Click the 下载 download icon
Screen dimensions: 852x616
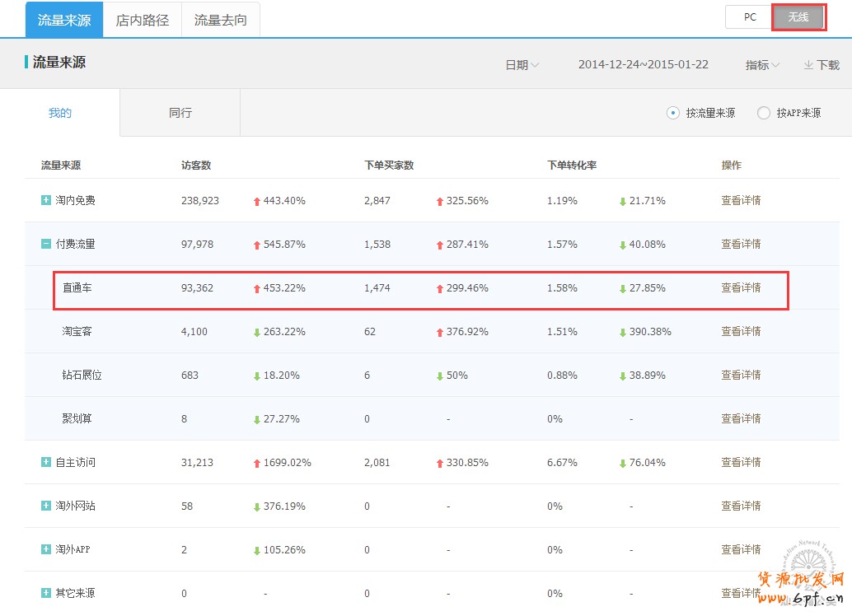click(808, 65)
